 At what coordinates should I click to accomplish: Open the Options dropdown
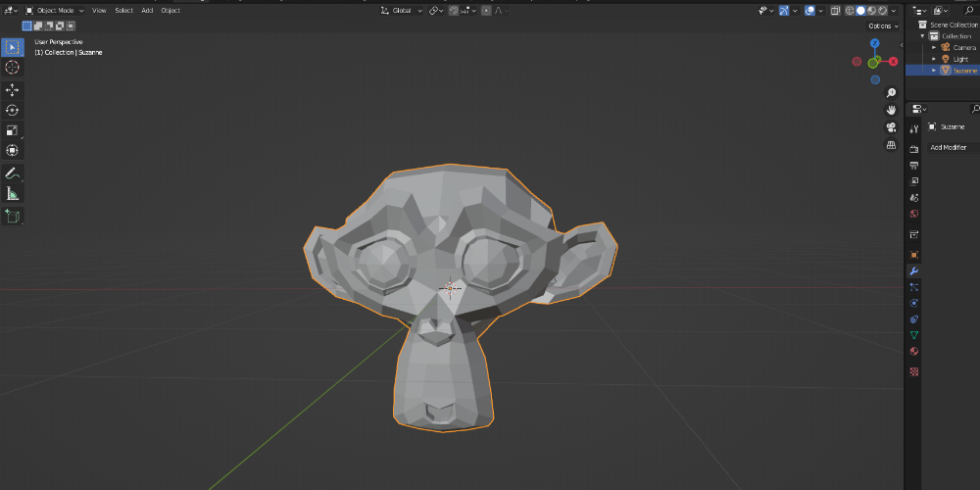coord(883,25)
